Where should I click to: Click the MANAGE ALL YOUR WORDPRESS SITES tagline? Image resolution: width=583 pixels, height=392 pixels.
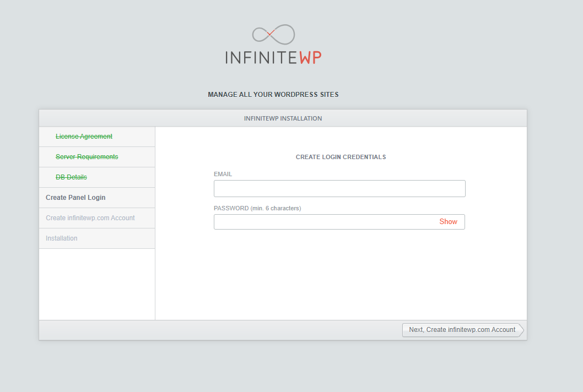pyautogui.click(x=273, y=94)
